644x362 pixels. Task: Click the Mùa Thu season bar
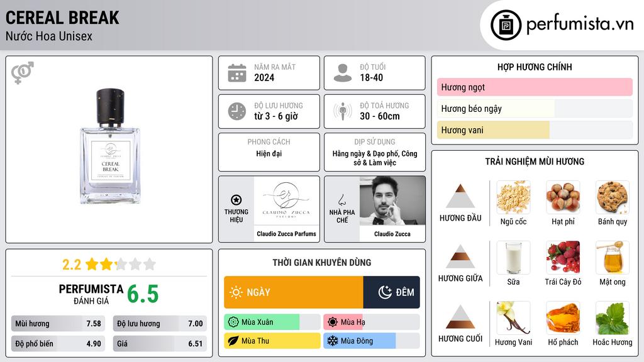click(x=272, y=341)
